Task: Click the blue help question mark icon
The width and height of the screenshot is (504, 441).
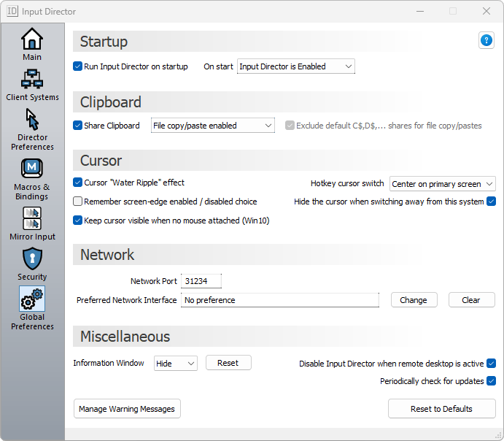Action: point(486,41)
